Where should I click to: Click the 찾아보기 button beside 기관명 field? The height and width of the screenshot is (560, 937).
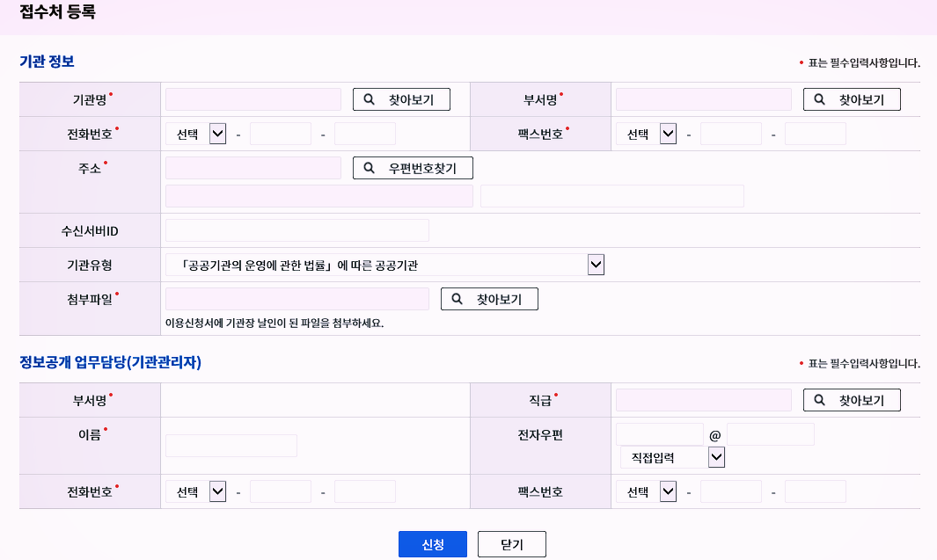tap(401, 99)
